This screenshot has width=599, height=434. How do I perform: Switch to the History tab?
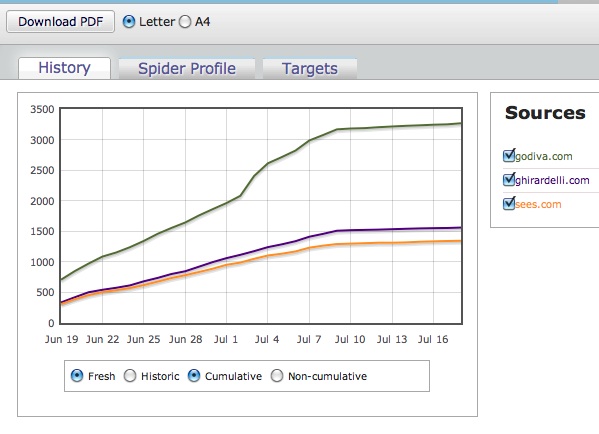(65, 68)
